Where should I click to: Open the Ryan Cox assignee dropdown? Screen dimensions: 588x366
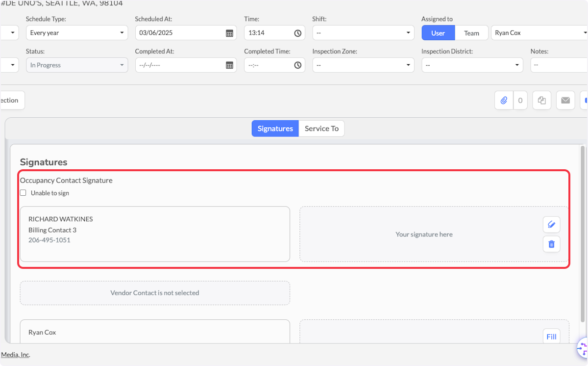(539, 33)
